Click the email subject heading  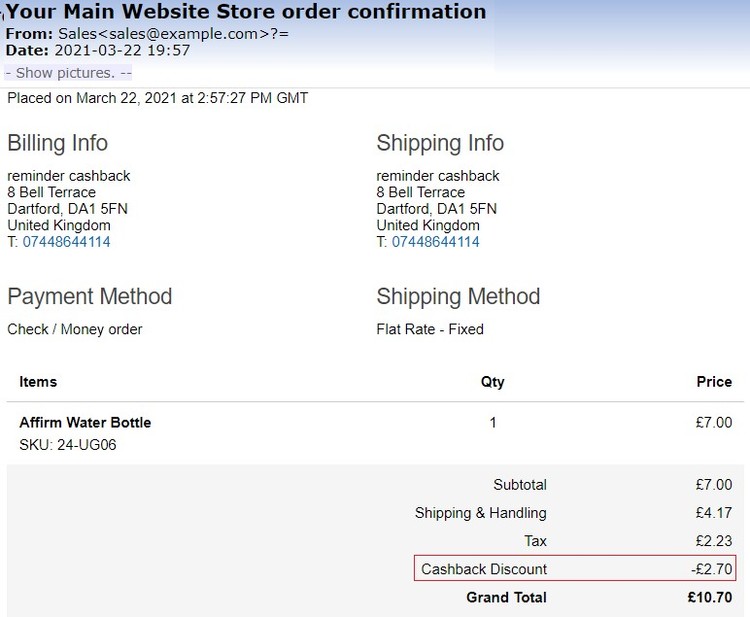click(x=246, y=12)
